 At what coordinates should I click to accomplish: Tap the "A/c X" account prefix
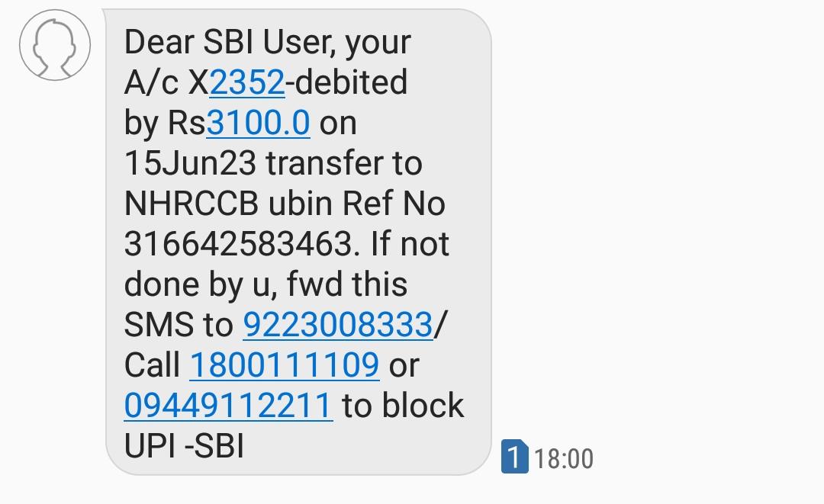coord(166,82)
